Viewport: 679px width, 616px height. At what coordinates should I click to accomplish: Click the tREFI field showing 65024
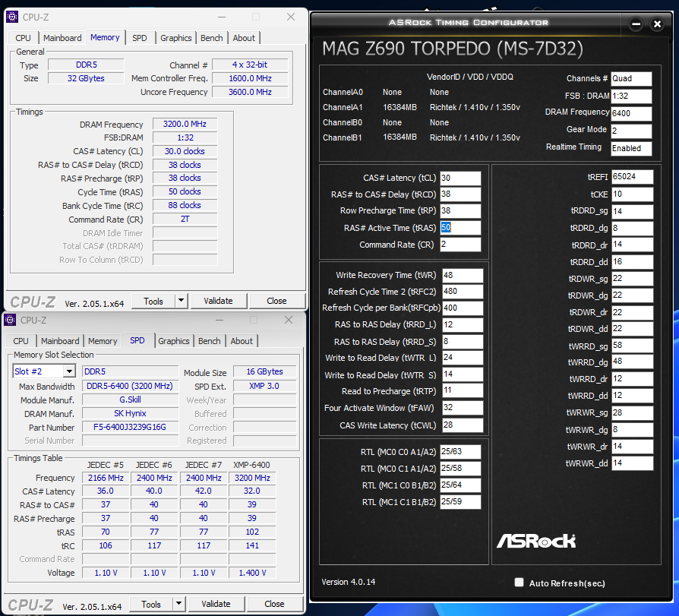pyautogui.click(x=632, y=177)
